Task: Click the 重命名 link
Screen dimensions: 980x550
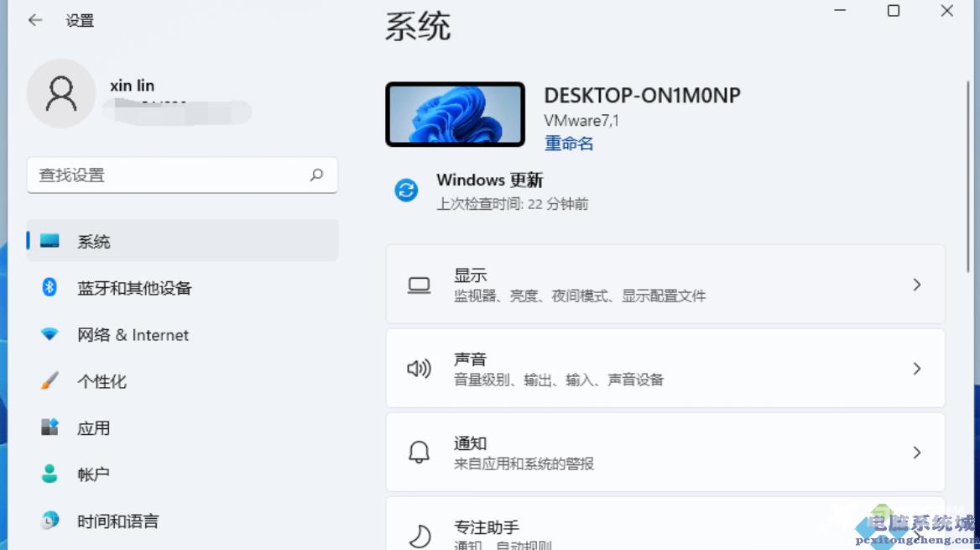Action: 569,144
